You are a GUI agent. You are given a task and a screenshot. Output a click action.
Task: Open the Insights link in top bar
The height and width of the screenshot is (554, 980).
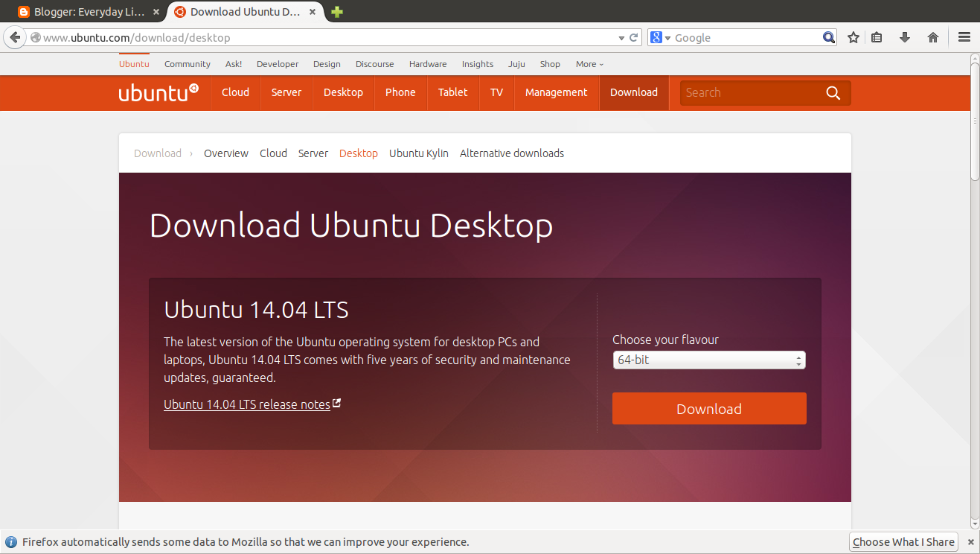478,64
